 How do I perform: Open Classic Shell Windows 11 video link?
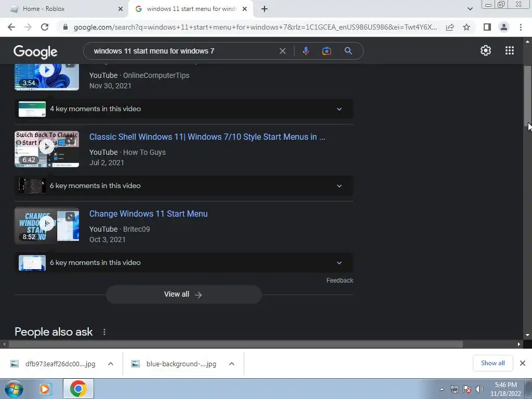(207, 137)
